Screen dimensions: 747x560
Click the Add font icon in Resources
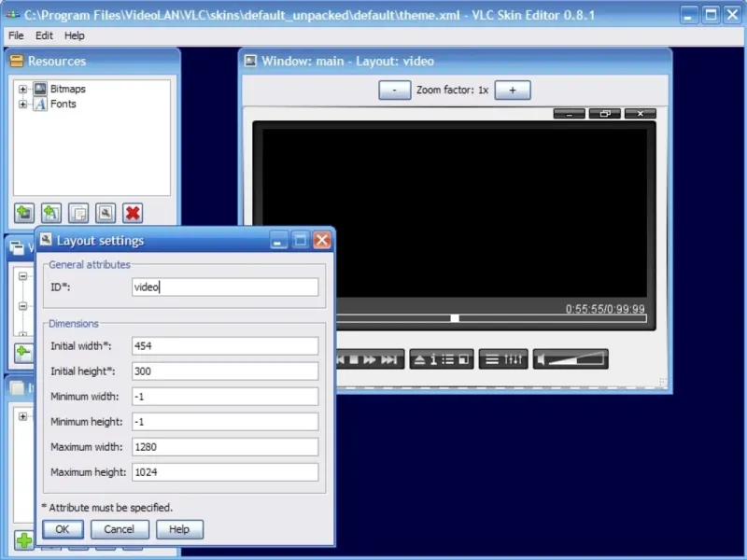coord(51,213)
